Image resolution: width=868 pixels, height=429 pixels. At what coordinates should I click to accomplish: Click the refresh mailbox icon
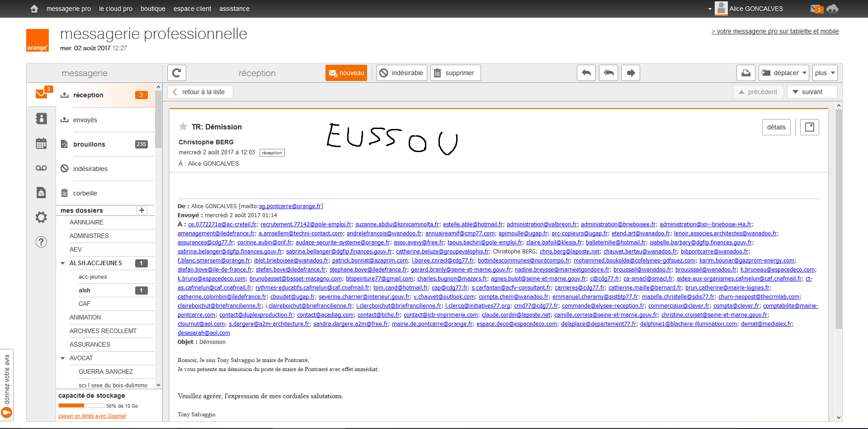177,73
